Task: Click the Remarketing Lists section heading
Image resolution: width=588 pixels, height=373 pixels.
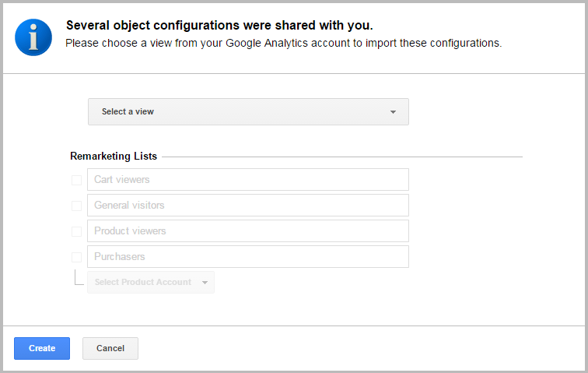Action: 114,157
